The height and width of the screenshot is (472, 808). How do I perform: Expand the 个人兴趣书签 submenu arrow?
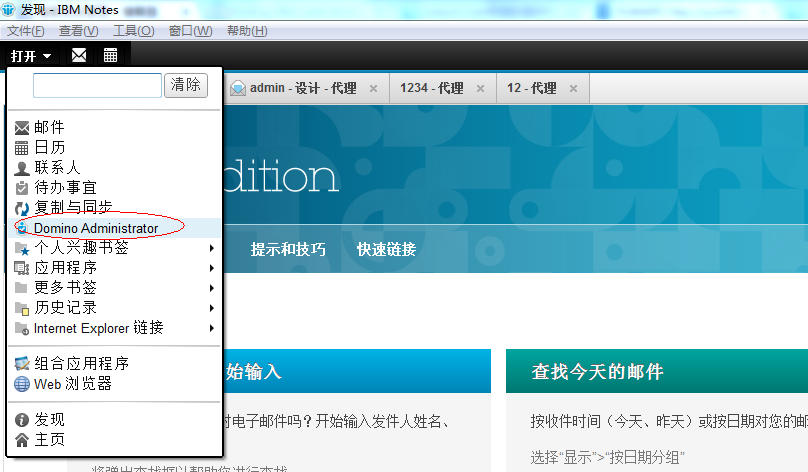[212, 248]
